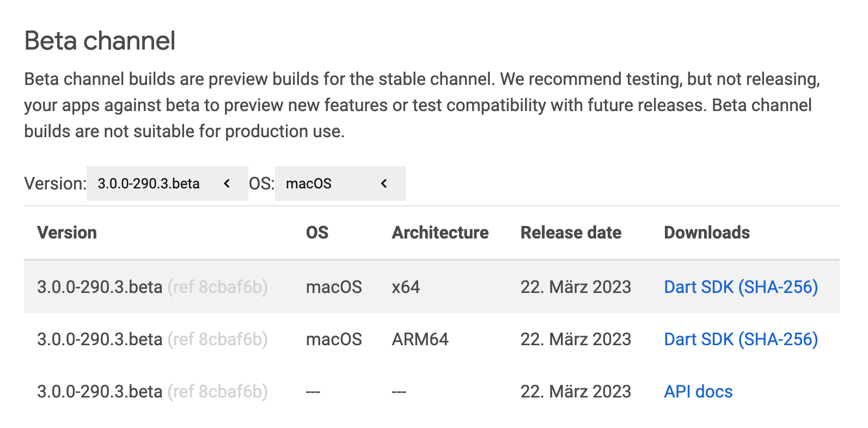Screen dimensions: 868x428
Task: Open the API docs link
Action: (698, 391)
